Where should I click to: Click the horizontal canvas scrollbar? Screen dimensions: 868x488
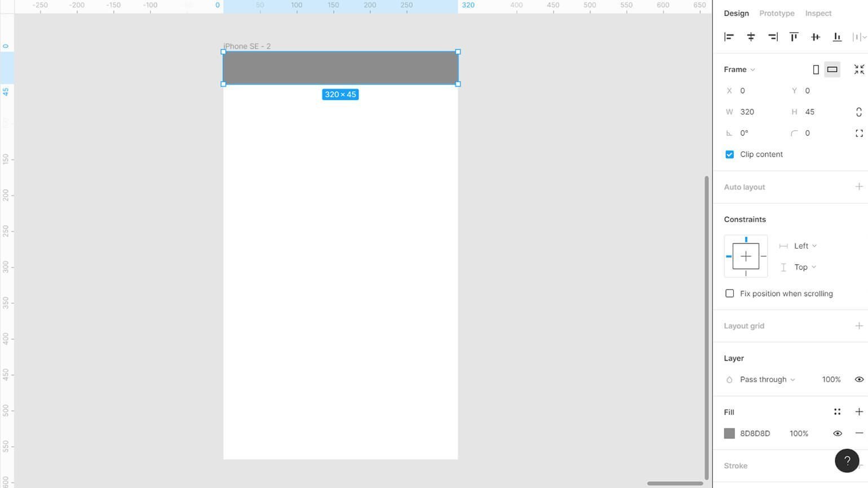coord(675,483)
